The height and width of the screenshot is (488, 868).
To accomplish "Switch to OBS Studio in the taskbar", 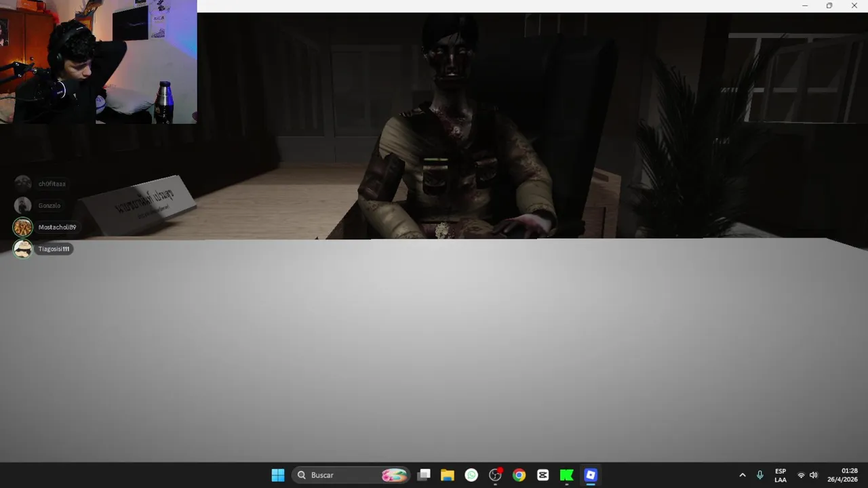I will (496, 475).
